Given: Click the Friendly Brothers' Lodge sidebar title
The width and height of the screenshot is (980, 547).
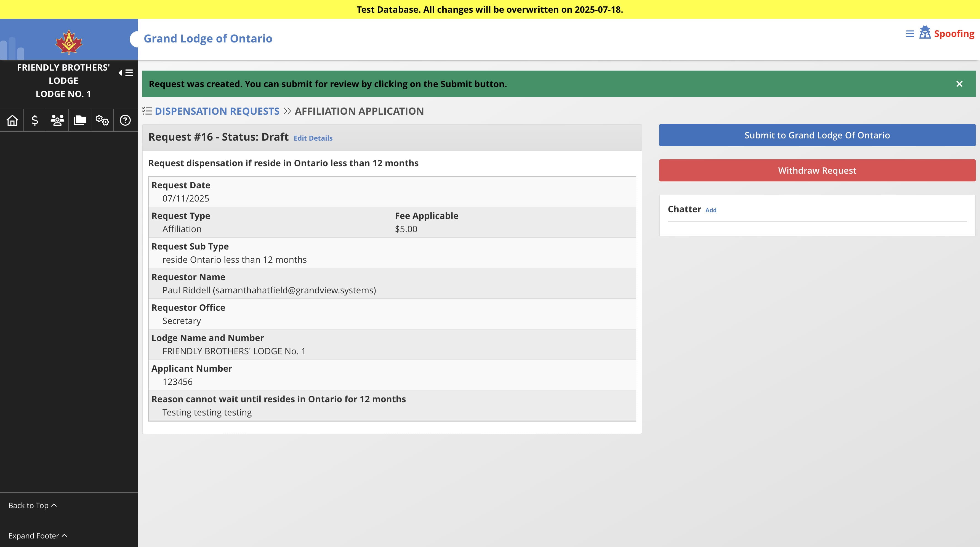Looking at the screenshot, I should click(x=63, y=81).
